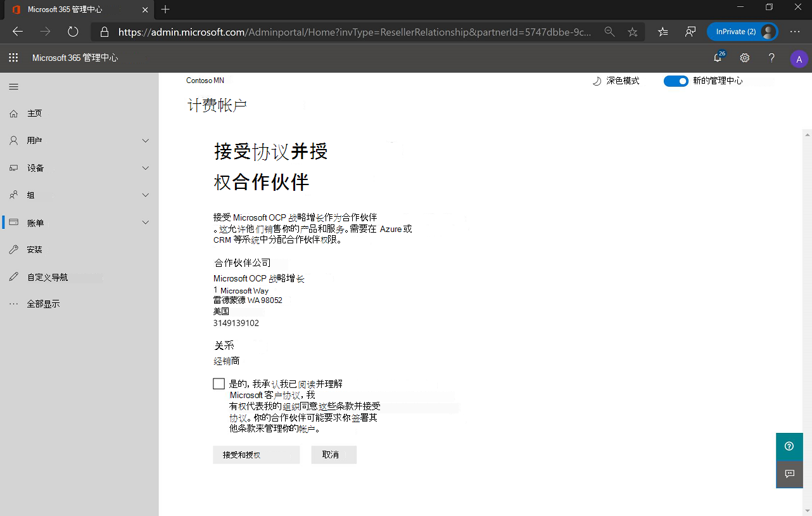Expand the 用户 chevron
The width and height of the screenshot is (812, 516).
[x=146, y=141]
